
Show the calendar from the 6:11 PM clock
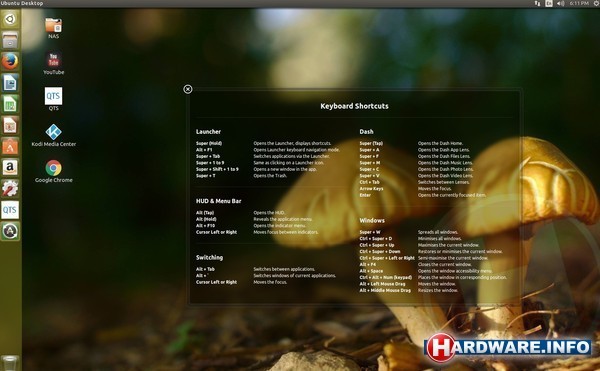pyautogui.click(x=579, y=3)
